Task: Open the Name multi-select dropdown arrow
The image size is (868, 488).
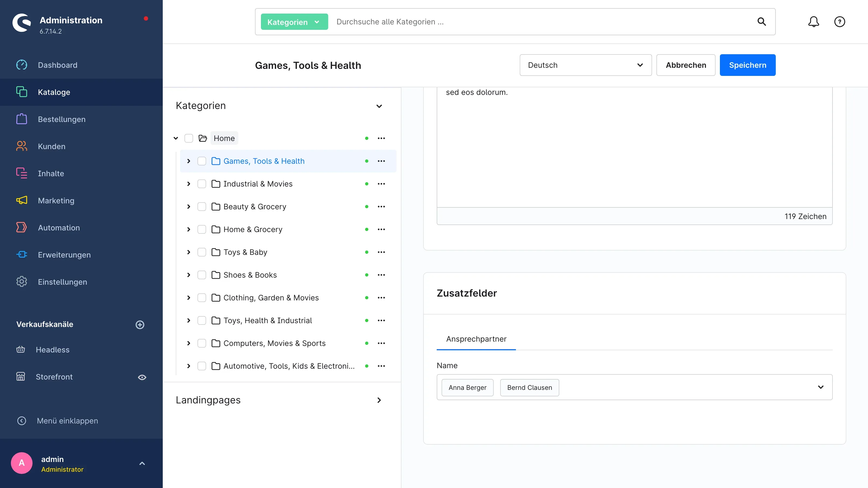Action: click(x=821, y=387)
